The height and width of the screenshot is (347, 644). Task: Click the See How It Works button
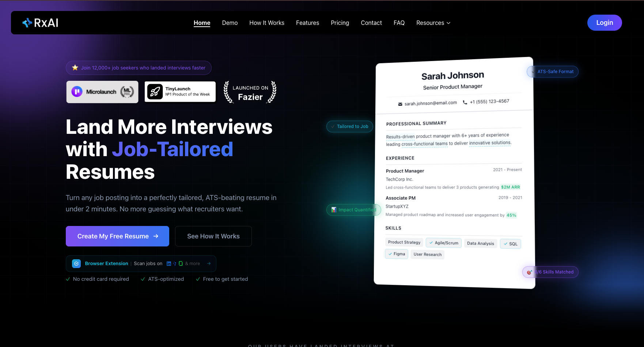pyautogui.click(x=213, y=236)
